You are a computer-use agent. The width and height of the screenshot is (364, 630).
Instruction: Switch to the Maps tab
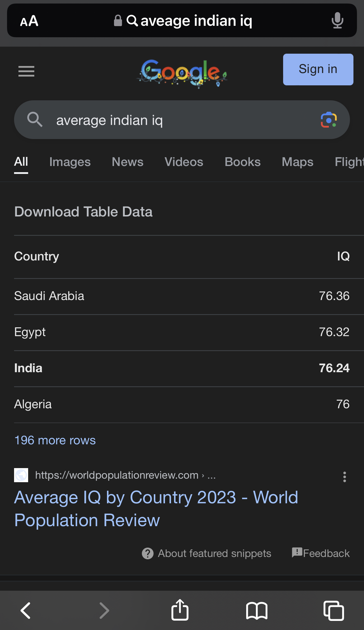click(x=297, y=162)
